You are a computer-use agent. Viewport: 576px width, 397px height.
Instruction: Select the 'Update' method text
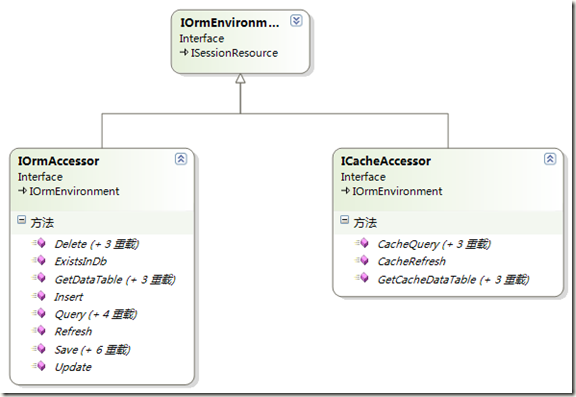(73, 367)
